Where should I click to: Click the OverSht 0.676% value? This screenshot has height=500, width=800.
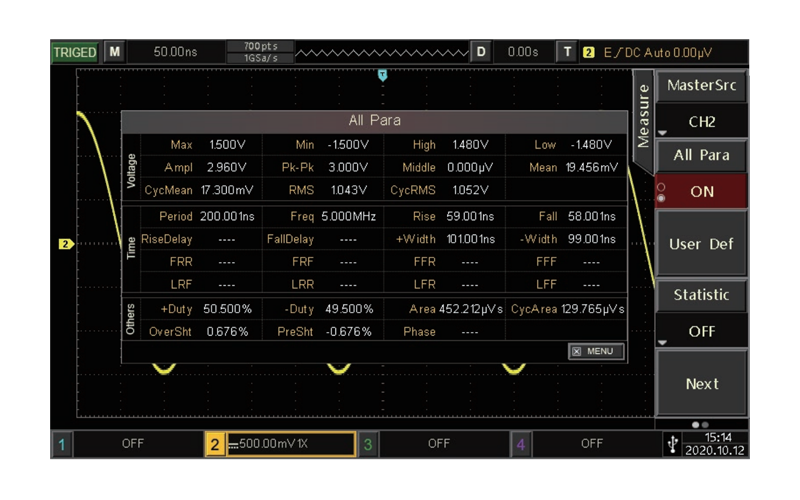(x=227, y=332)
